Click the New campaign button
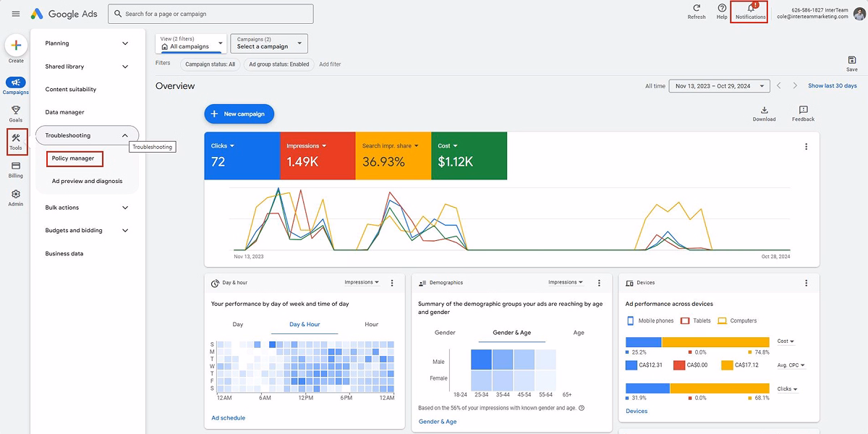Screen dimensions: 868x434 [x=238, y=114]
